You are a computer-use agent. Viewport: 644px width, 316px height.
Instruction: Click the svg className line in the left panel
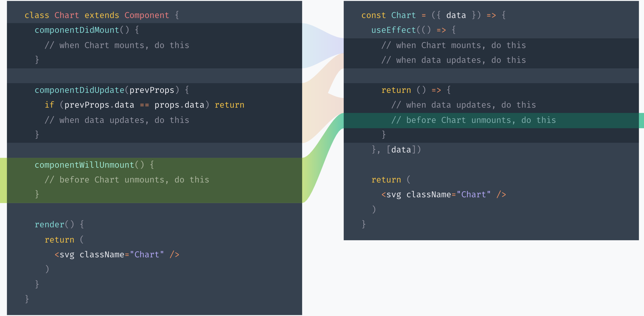click(x=117, y=254)
